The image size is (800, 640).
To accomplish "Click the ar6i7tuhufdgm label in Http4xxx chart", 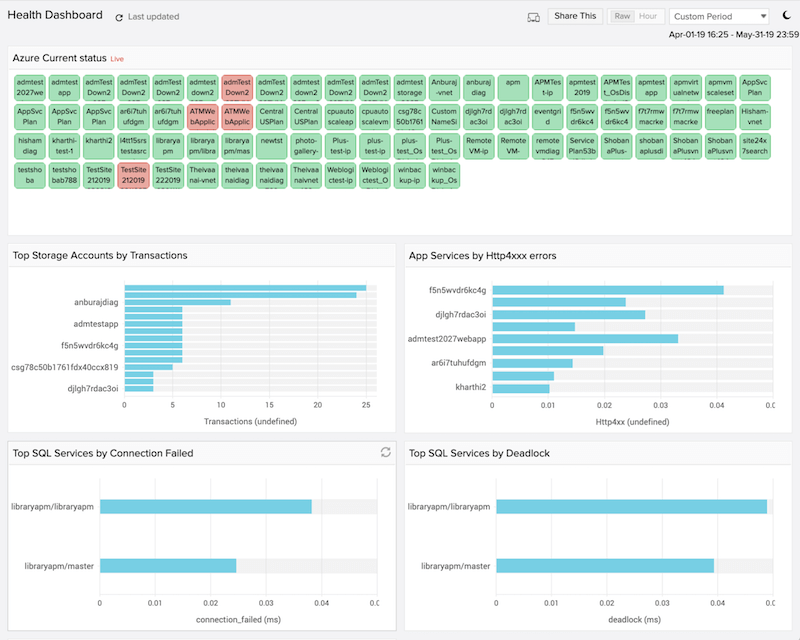I will (459, 363).
